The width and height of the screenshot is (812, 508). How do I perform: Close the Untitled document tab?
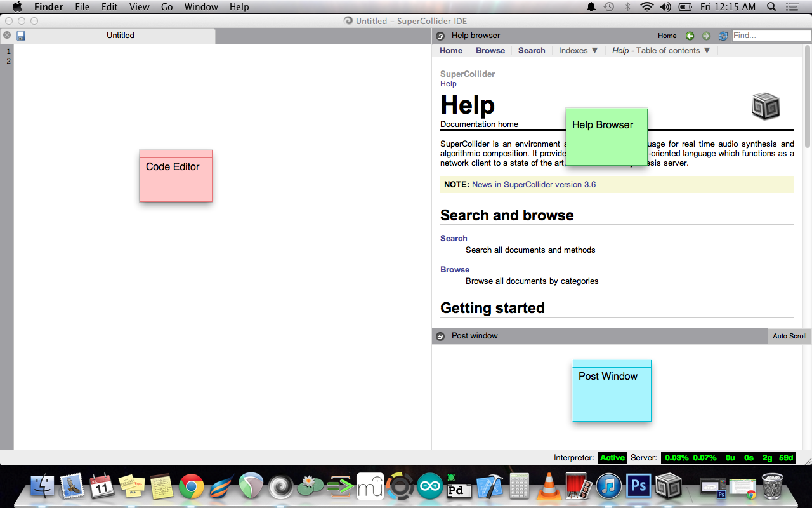[x=7, y=36]
